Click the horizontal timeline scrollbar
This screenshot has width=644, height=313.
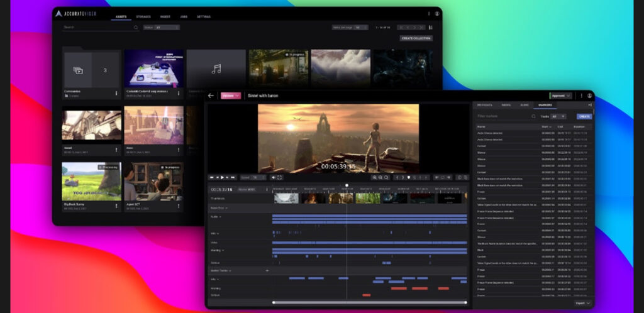click(x=370, y=303)
